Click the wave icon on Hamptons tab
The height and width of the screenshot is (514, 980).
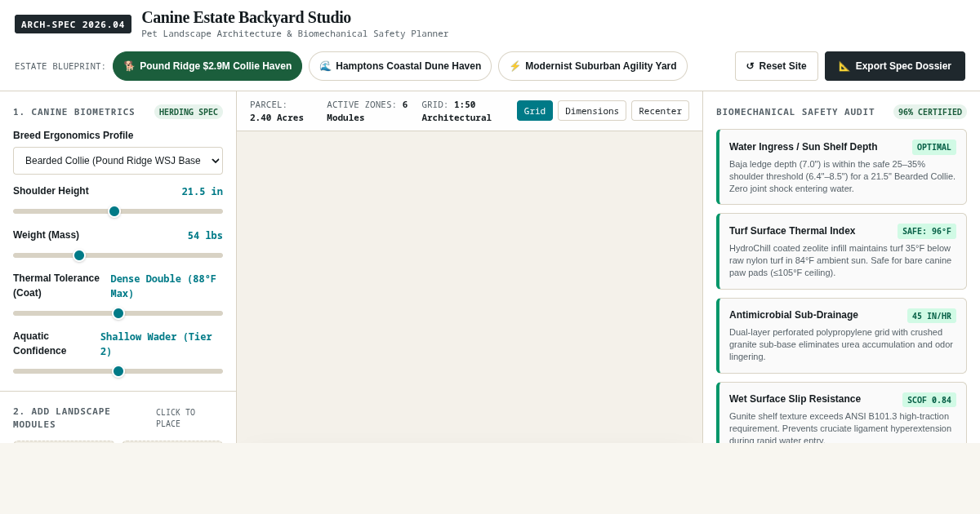click(x=325, y=66)
